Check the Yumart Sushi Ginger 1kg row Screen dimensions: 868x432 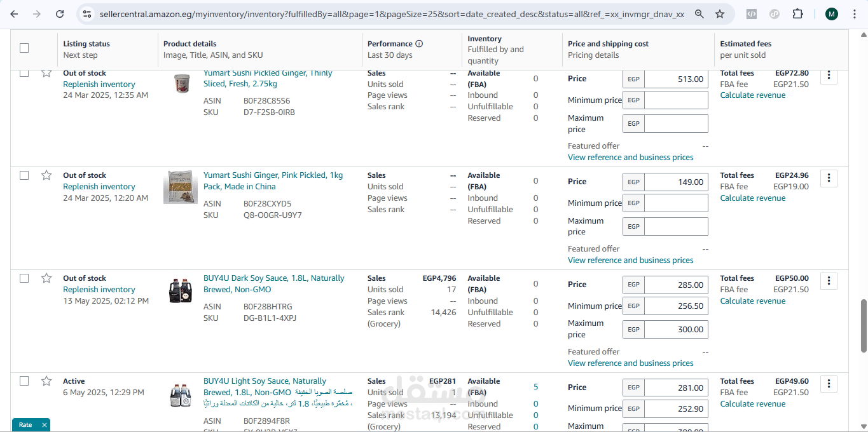24,175
